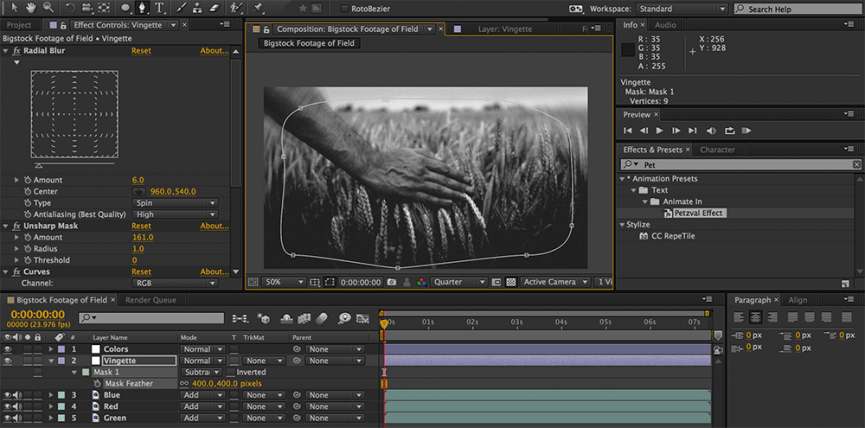
Task: Open the Blue layer Add blending mode dropdown
Action: click(202, 395)
